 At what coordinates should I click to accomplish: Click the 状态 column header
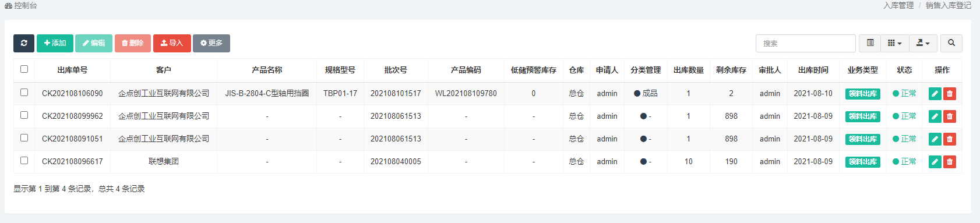[904, 70]
